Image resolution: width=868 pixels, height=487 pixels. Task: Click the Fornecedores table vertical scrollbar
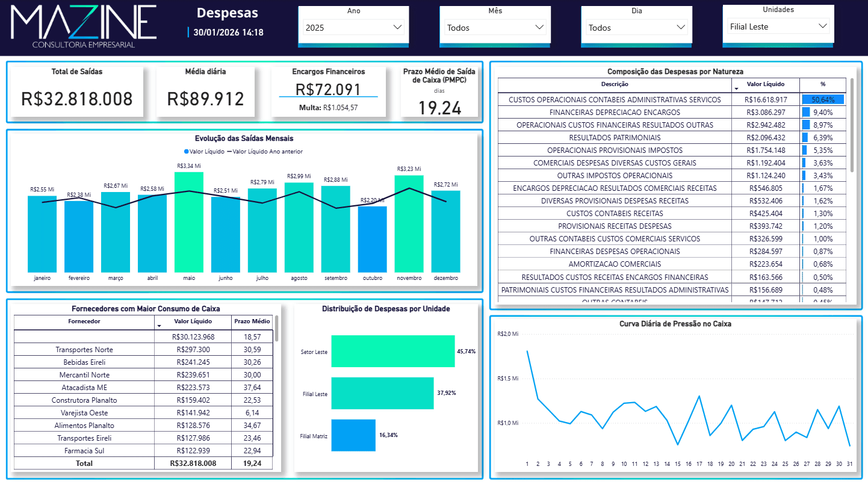[x=277, y=329]
